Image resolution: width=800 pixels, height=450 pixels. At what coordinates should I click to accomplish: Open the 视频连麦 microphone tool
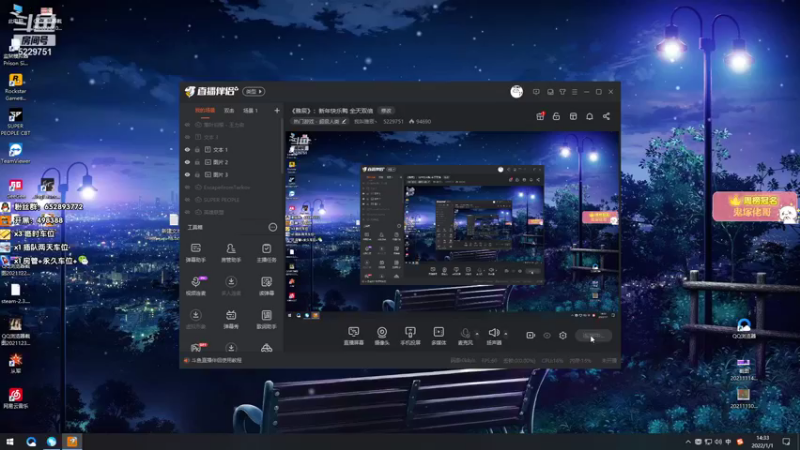[195, 286]
